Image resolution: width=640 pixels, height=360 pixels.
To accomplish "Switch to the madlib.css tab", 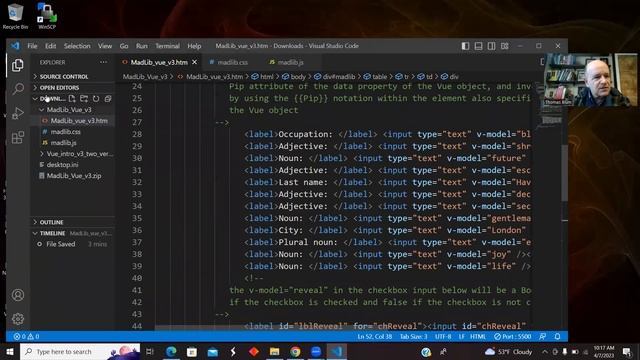I will 232,62.
